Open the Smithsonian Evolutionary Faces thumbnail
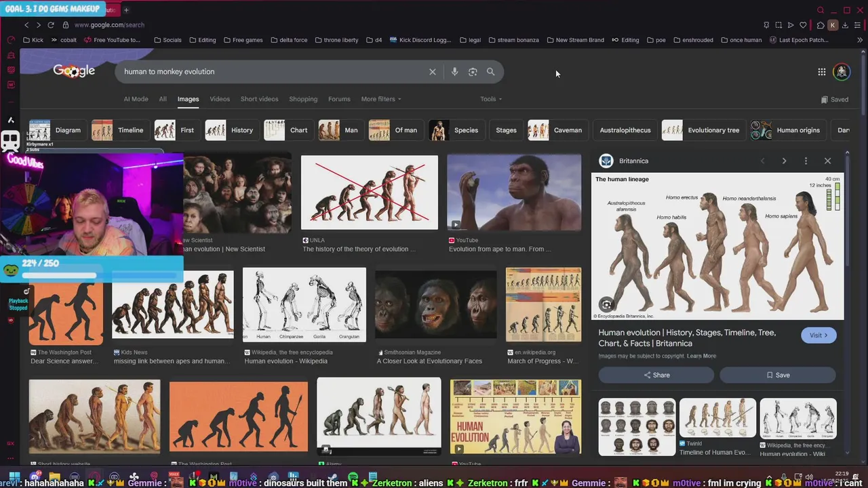Viewport: 868px width, 488px height. pyautogui.click(x=436, y=304)
